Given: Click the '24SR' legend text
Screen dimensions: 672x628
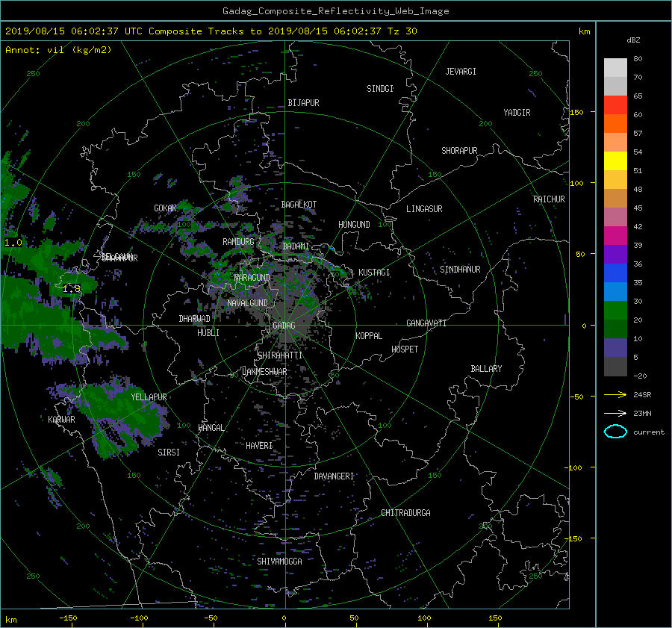Looking at the screenshot, I should [x=642, y=394].
